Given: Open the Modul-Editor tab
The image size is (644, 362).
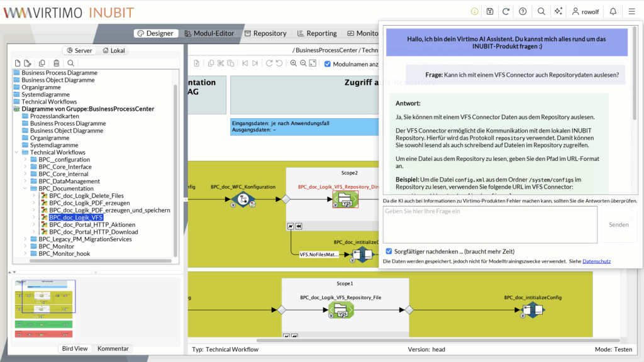Looking at the screenshot, I should (209, 33).
